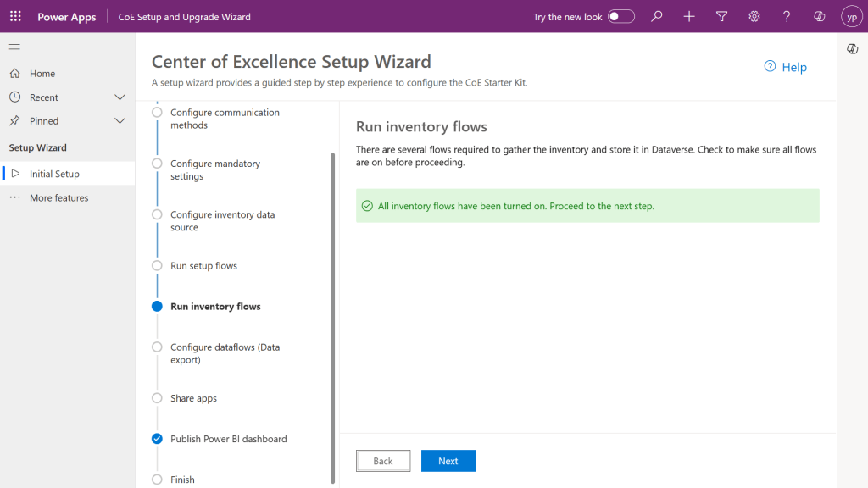Open the advanced find filter icon
The height and width of the screenshot is (488, 868).
coord(721,17)
